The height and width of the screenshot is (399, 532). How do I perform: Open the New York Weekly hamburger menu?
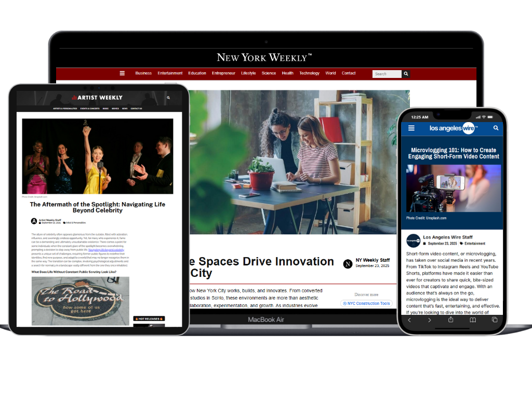click(122, 73)
